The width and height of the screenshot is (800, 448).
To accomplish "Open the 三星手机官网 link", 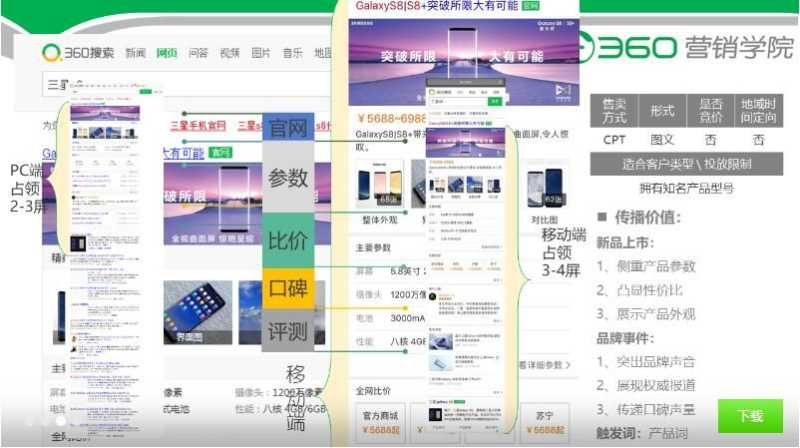I will point(198,126).
